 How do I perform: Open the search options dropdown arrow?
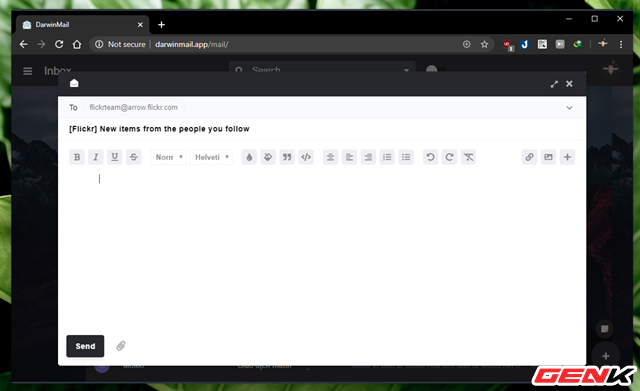pyautogui.click(x=406, y=70)
